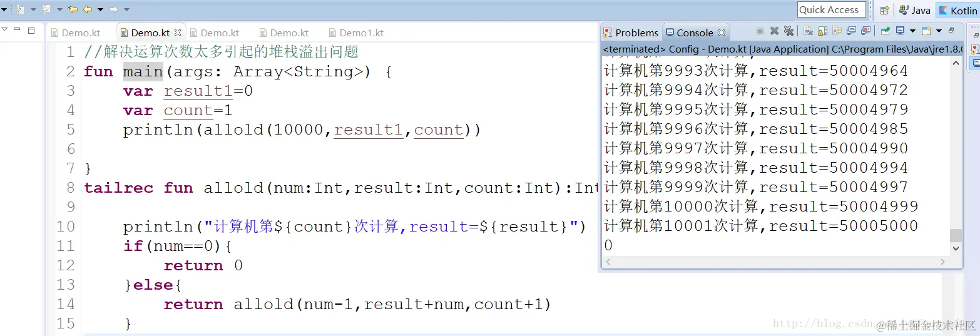Toggle Scroll Lock in the Console
Viewport: 980px width, 336px height.
(x=822, y=31)
